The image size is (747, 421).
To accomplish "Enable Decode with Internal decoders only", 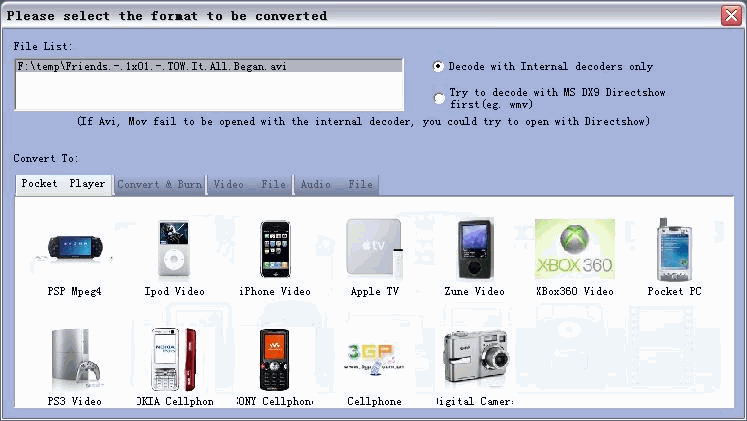I will point(439,67).
